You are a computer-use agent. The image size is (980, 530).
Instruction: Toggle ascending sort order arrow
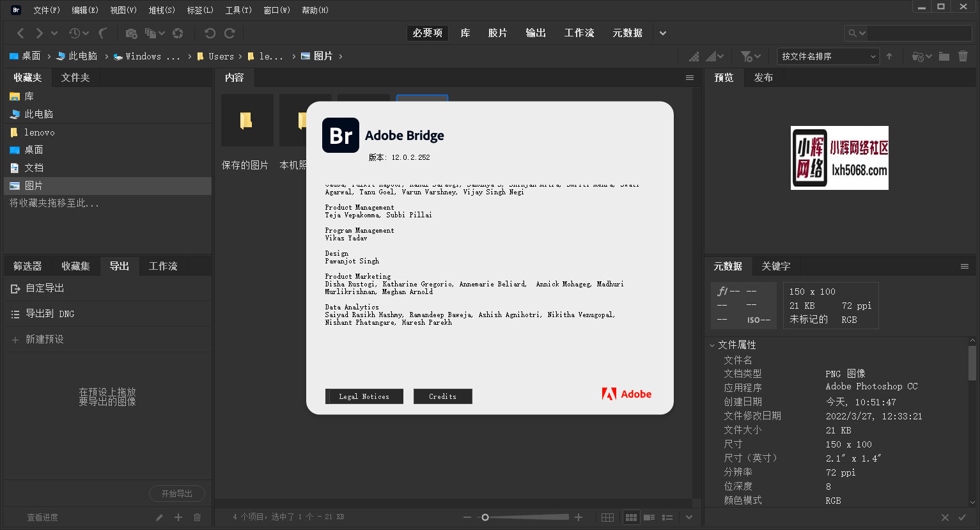pyautogui.click(x=889, y=56)
